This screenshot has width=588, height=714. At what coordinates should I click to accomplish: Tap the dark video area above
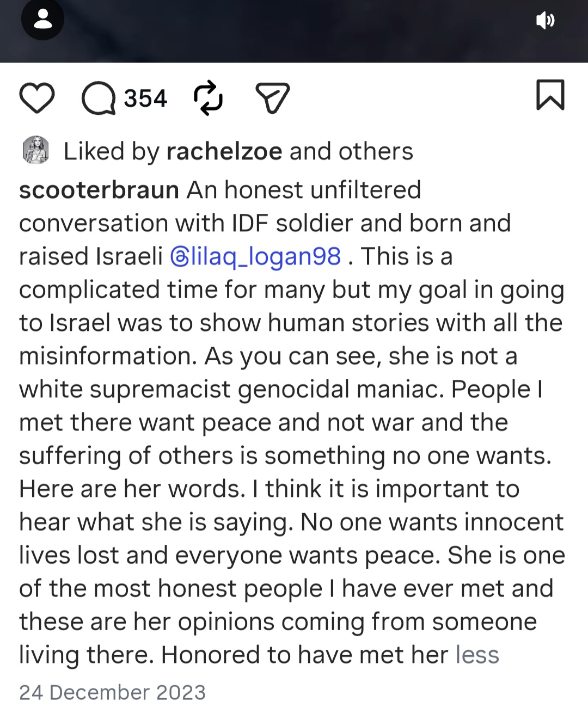click(x=294, y=31)
